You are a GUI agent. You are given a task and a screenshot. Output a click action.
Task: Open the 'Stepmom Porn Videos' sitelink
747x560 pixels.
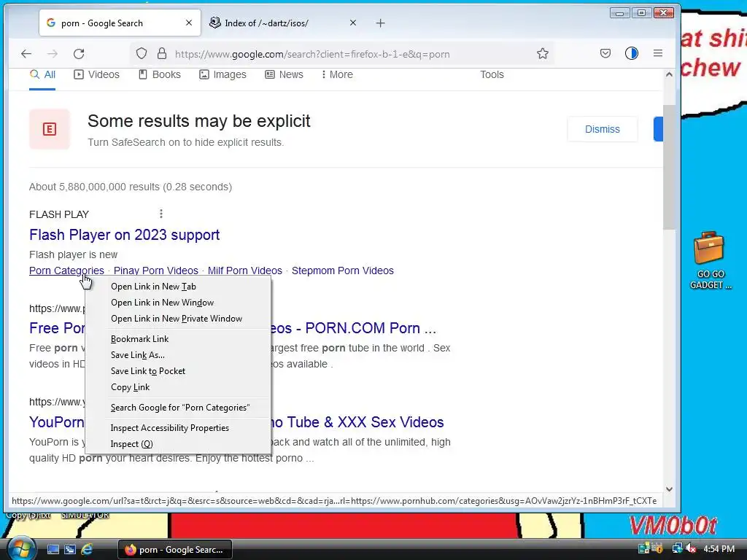click(x=343, y=271)
